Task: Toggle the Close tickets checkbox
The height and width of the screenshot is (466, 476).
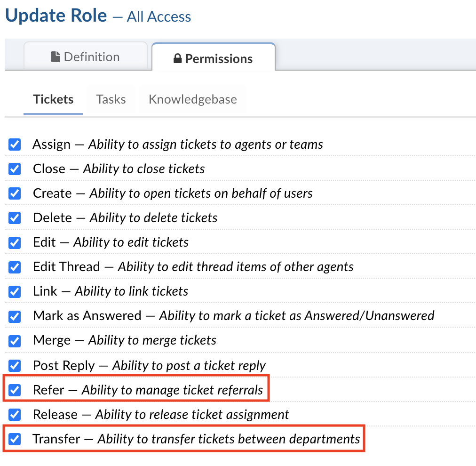Action: click(x=15, y=169)
